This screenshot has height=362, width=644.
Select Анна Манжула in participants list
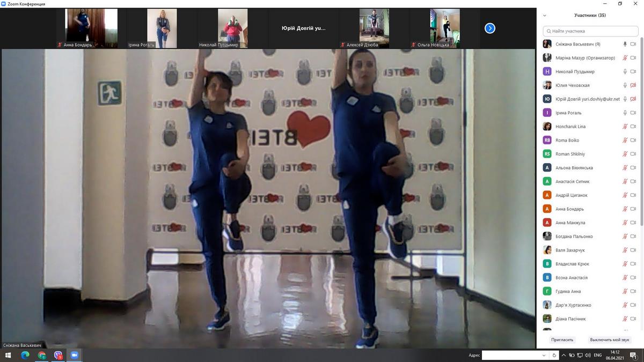point(570,223)
